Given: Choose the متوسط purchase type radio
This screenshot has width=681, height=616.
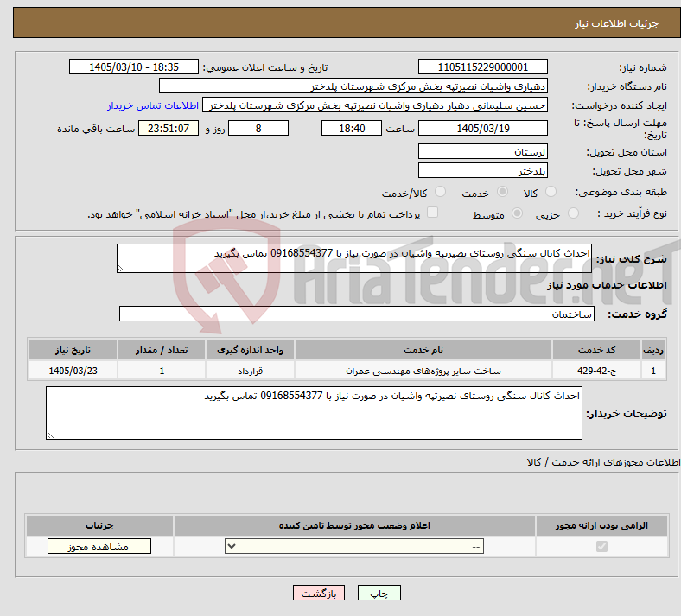Looking at the screenshot, I should pos(517,213).
